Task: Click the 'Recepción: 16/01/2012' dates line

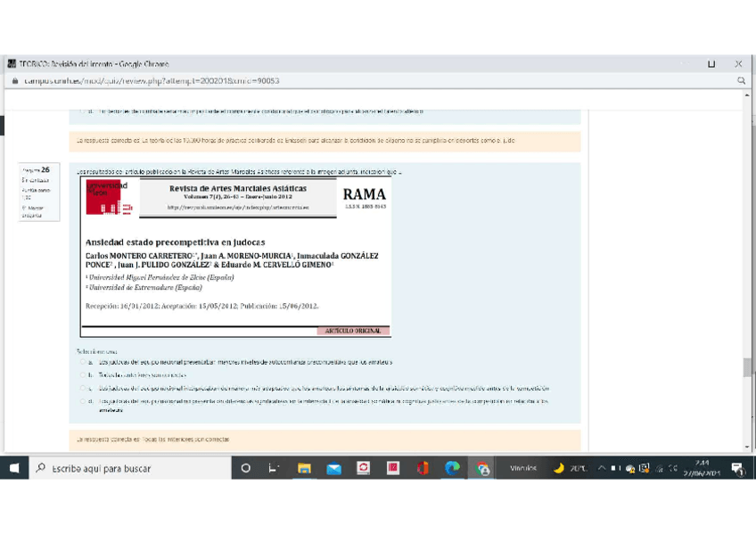Action: (x=201, y=306)
